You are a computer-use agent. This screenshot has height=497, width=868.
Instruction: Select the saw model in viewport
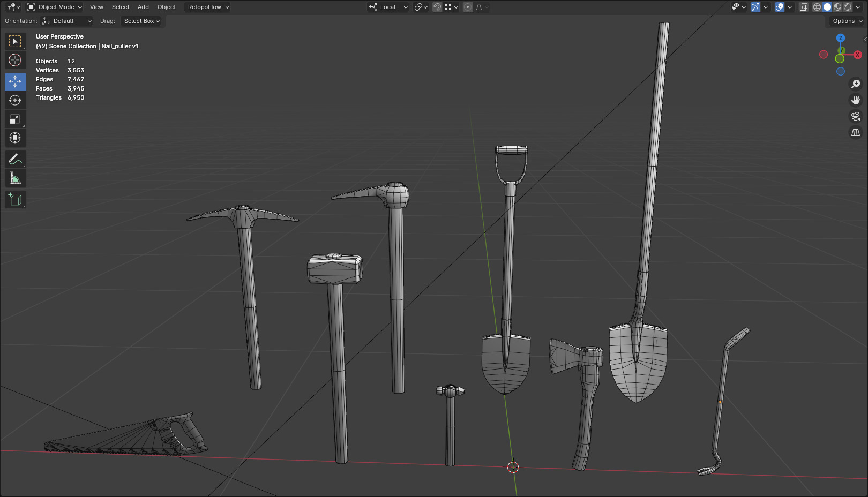point(126,435)
